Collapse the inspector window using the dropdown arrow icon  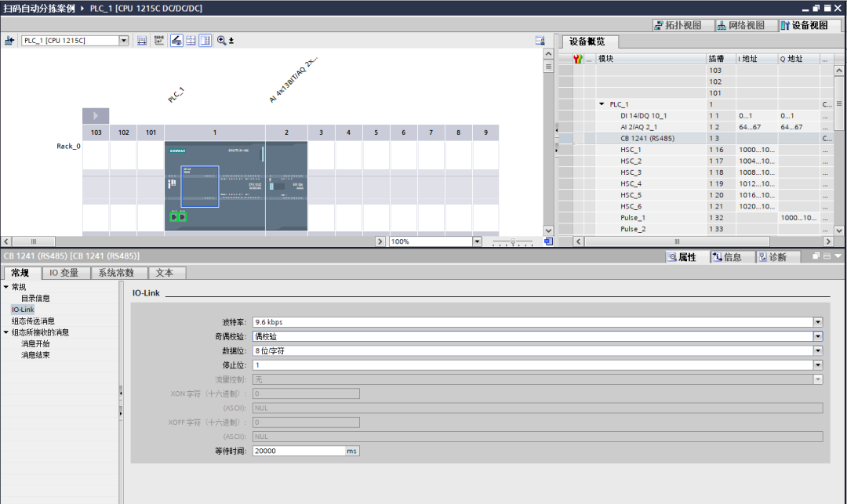(838, 256)
